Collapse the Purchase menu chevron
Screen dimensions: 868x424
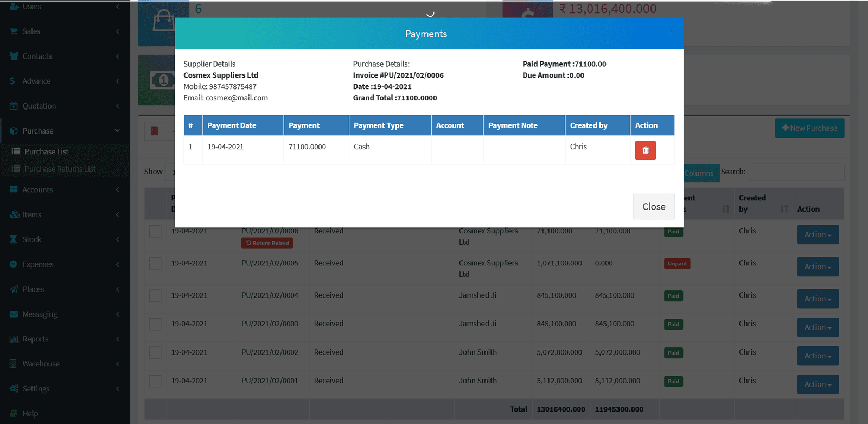117,131
